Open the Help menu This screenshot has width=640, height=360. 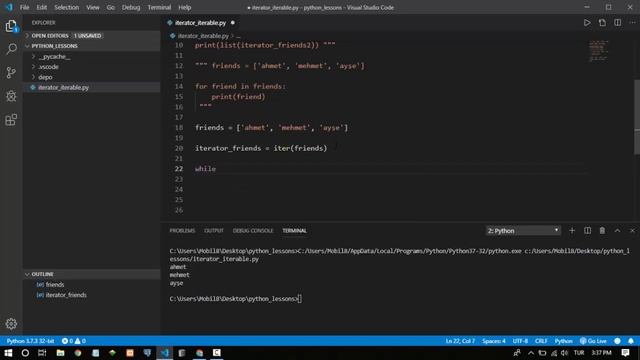click(x=184, y=7)
